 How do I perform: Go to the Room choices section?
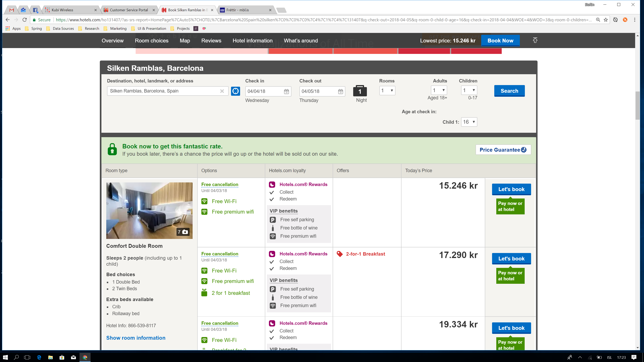click(x=152, y=40)
